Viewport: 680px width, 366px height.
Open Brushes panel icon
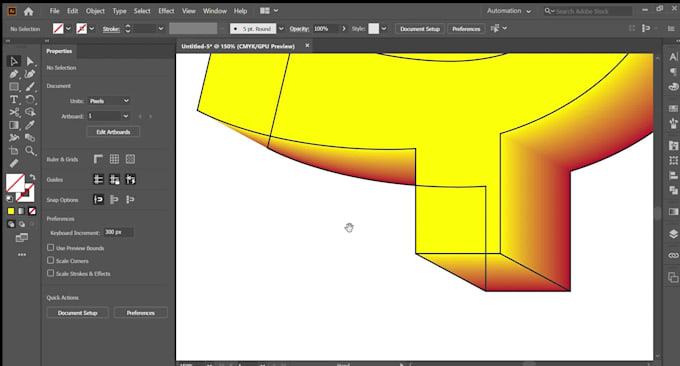[673, 123]
